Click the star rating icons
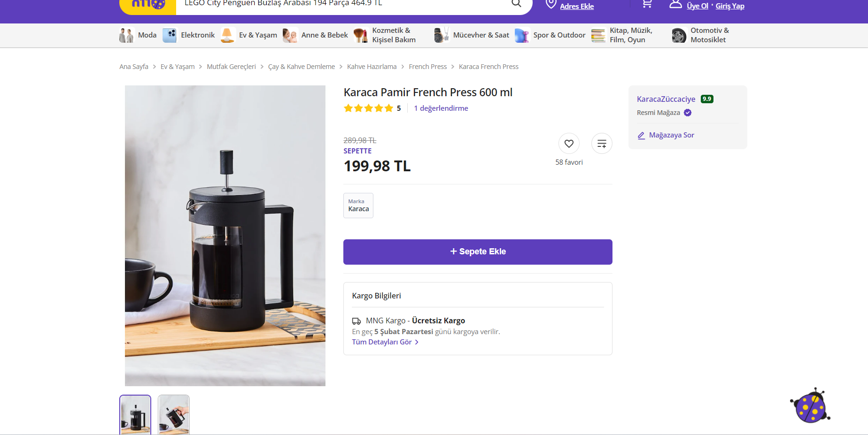This screenshot has height=435, width=868. coord(368,108)
